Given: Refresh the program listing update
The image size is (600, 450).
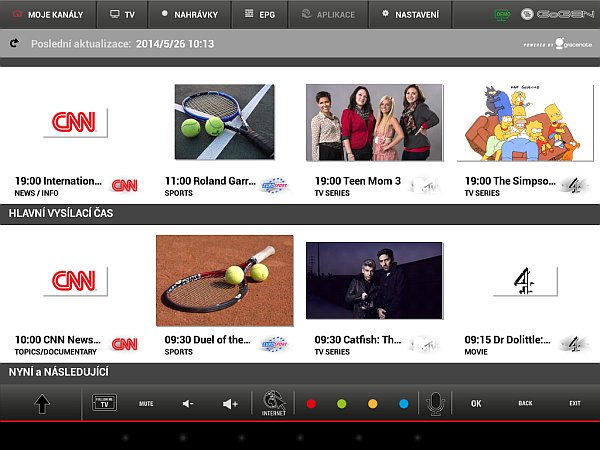Looking at the screenshot, I should point(14,44).
